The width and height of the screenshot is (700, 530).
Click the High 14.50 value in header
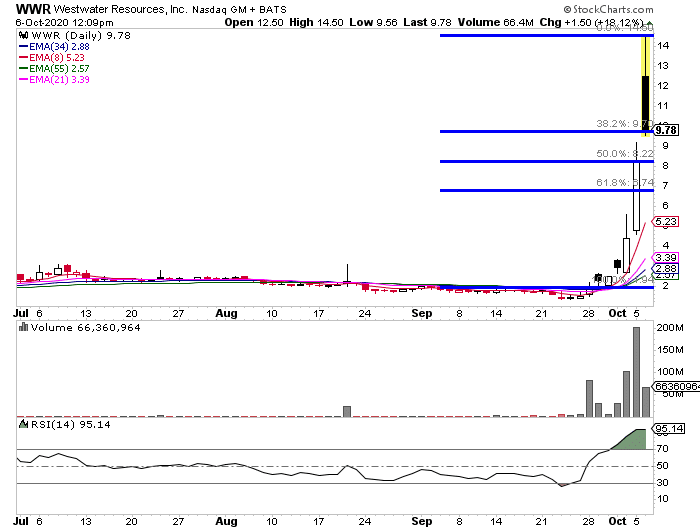pyautogui.click(x=316, y=22)
